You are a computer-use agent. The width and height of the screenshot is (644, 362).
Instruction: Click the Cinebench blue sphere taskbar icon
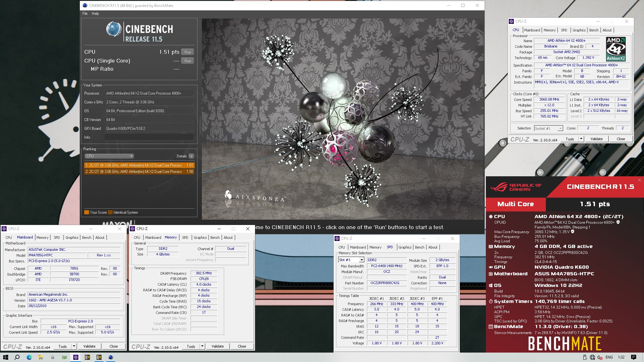[x=111, y=357]
